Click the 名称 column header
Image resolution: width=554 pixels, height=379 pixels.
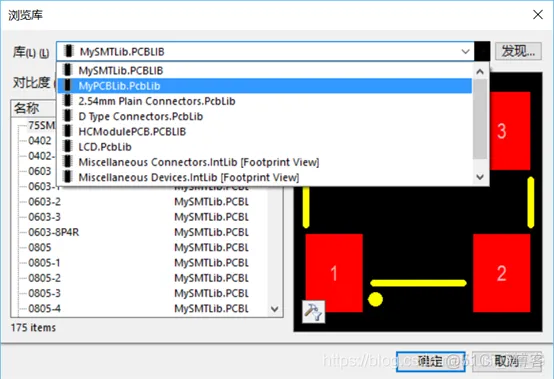pyautogui.click(x=34, y=108)
